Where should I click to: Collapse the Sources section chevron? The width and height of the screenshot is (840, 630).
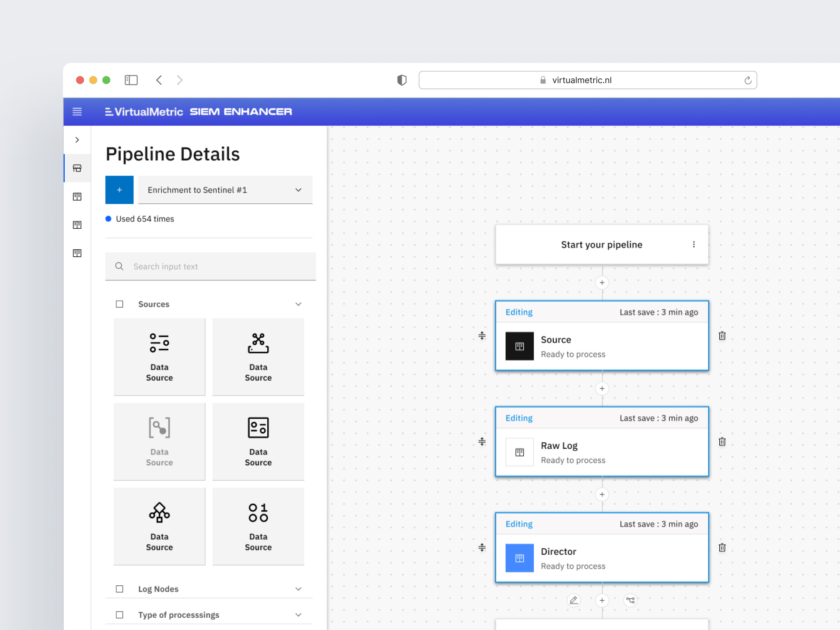coord(298,304)
